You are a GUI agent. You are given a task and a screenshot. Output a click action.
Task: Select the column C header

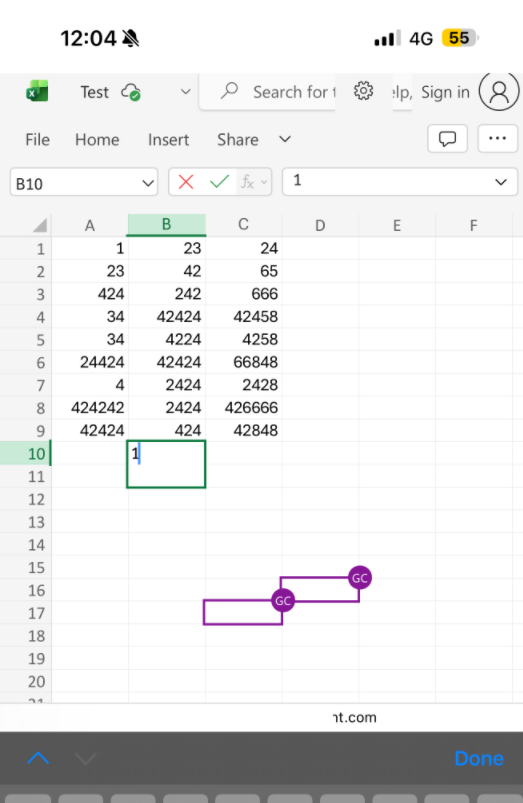[243, 225]
